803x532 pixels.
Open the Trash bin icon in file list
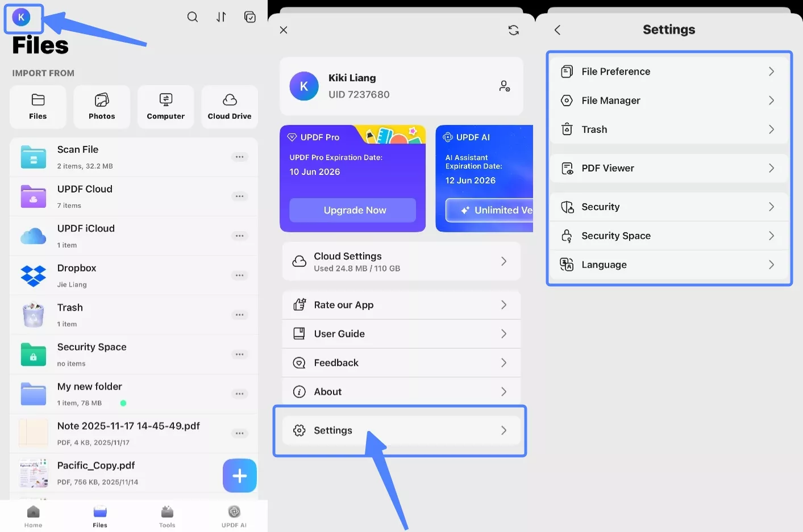tap(34, 315)
